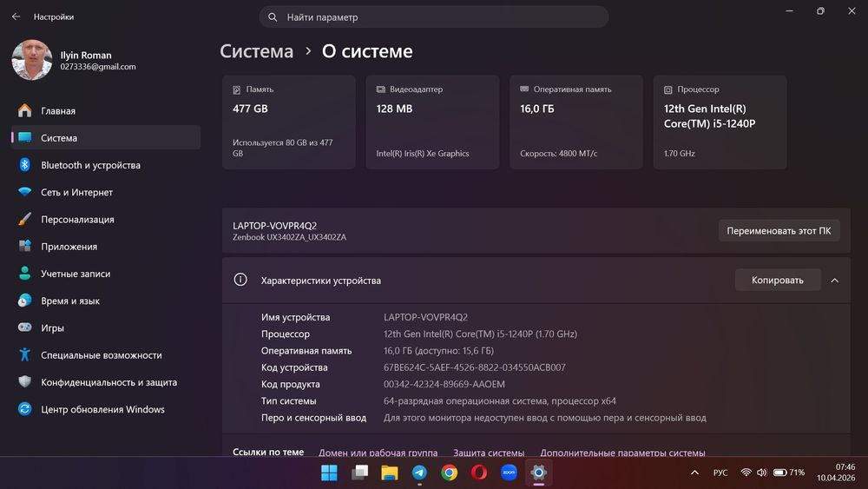Click Settings gear in taskbar
Viewport: 868px width, 489px height.
pyautogui.click(x=539, y=472)
